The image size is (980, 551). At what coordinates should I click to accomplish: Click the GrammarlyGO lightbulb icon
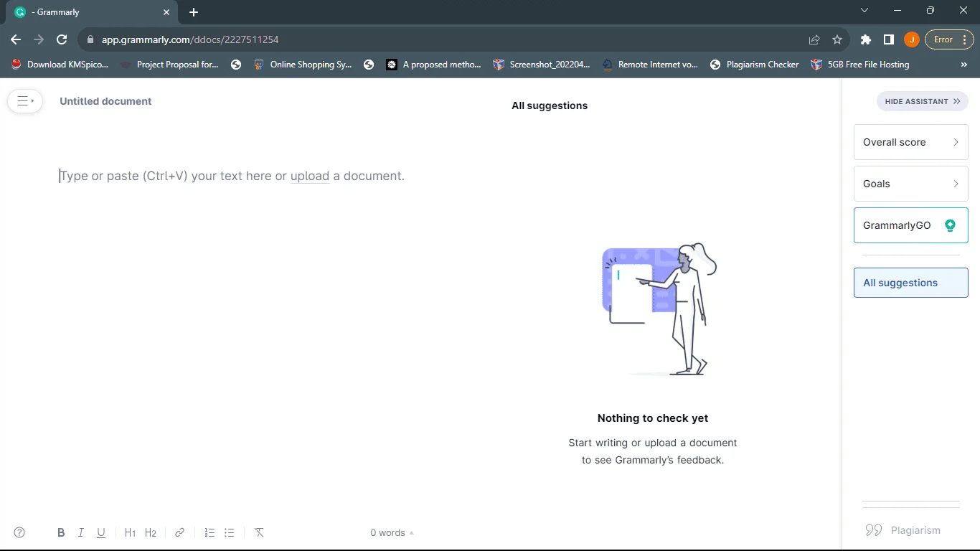[x=950, y=225]
